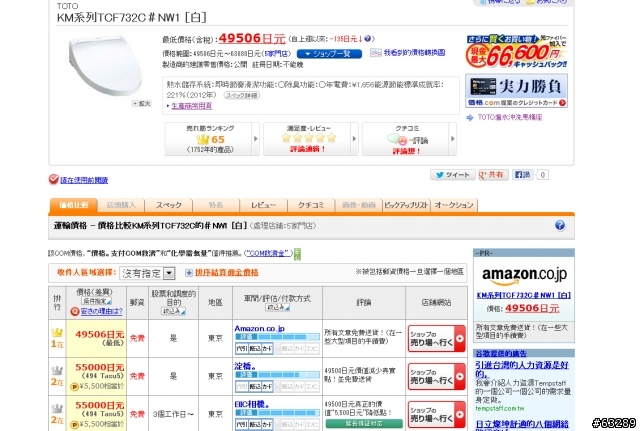
Task: Click the condition filter button under the price column header
Action: (x=96, y=301)
